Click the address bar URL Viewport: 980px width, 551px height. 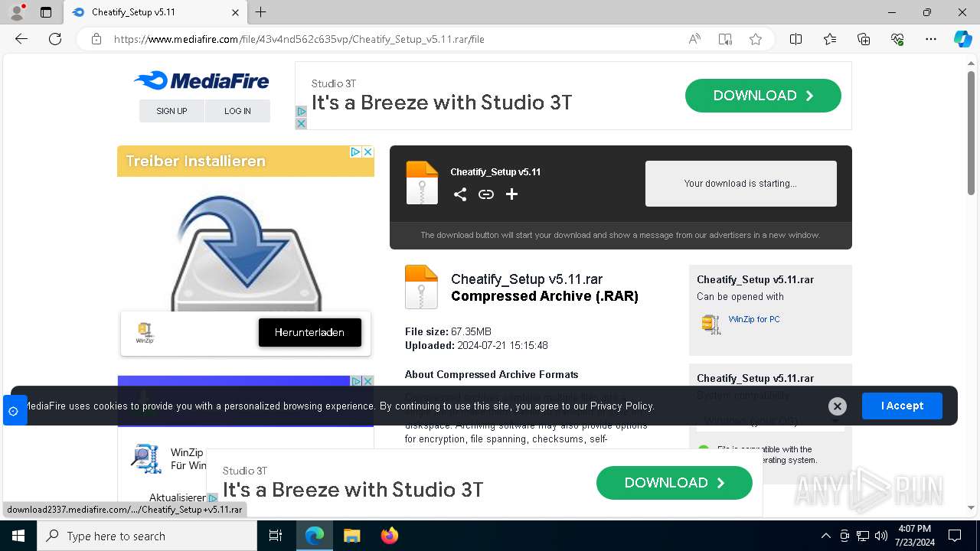click(299, 39)
